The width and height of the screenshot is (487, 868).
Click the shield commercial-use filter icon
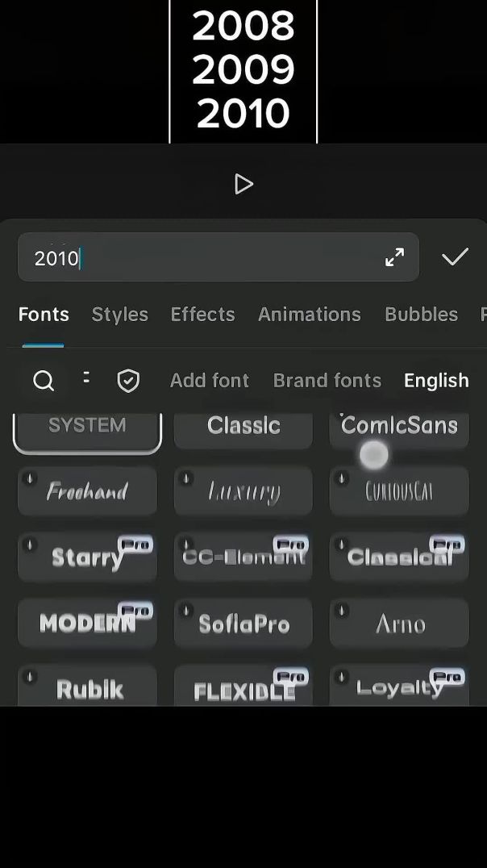click(x=128, y=381)
